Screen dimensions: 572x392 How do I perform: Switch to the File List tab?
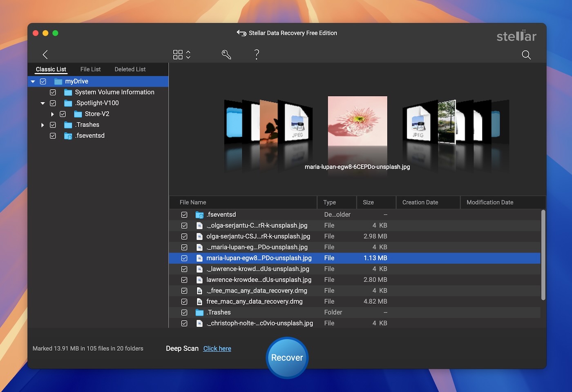click(90, 69)
